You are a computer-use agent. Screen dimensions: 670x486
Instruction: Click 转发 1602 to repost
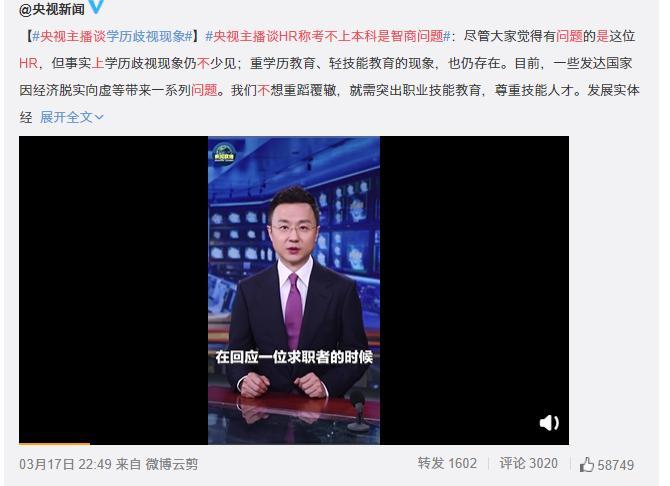point(447,463)
